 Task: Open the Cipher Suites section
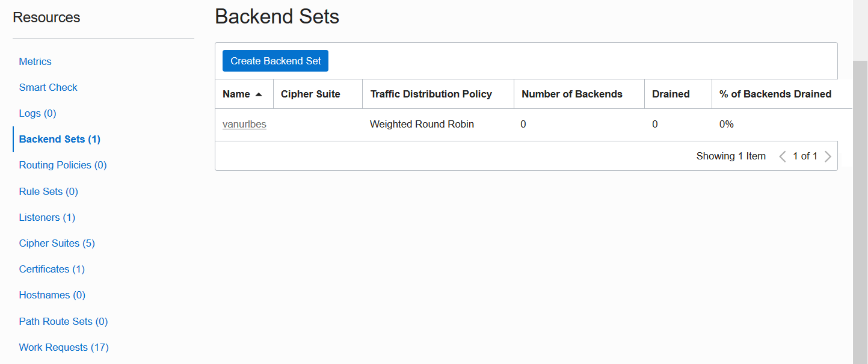[57, 243]
